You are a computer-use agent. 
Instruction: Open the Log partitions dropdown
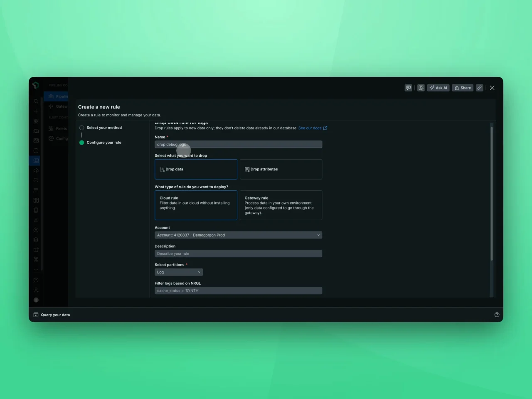[x=179, y=272]
